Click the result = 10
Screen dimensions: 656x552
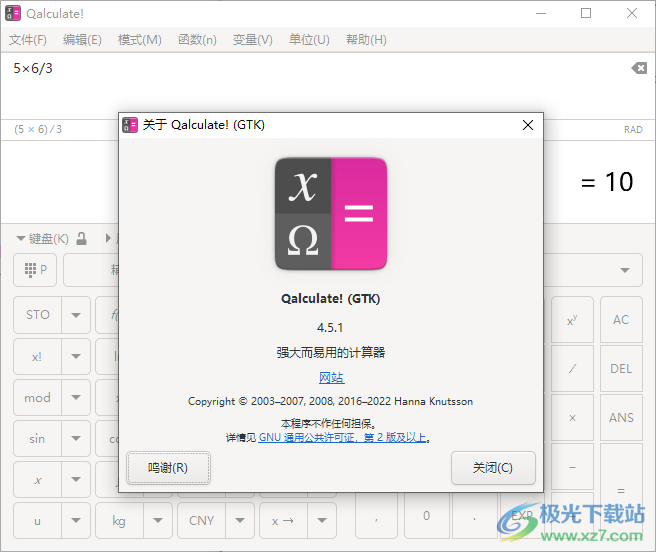(607, 182)
